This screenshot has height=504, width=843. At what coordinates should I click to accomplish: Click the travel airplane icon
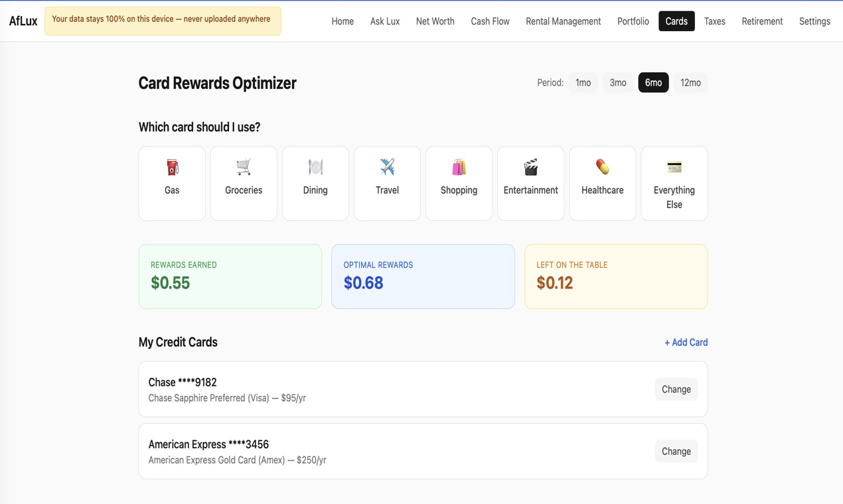pyautogui.click(x=387, y=167)
